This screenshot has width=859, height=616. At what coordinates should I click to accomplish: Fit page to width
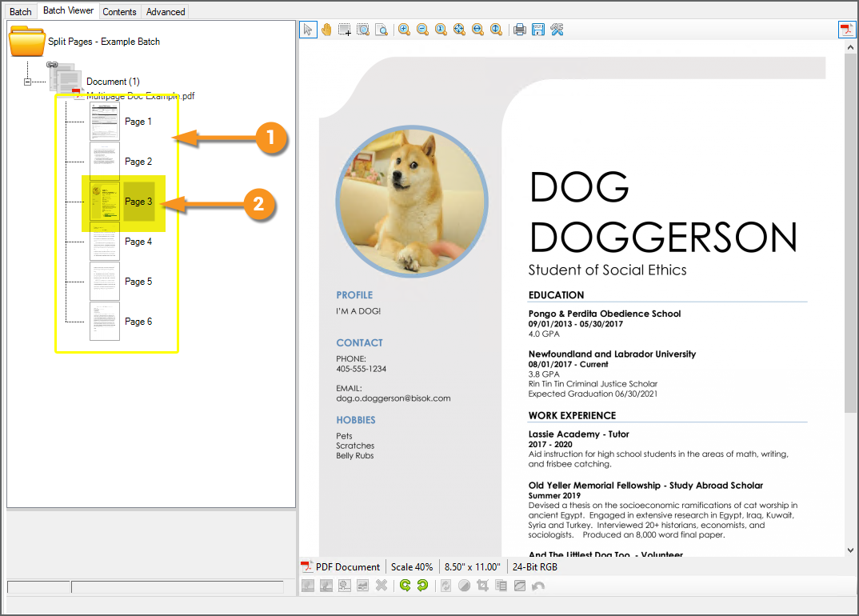[477, 30]
